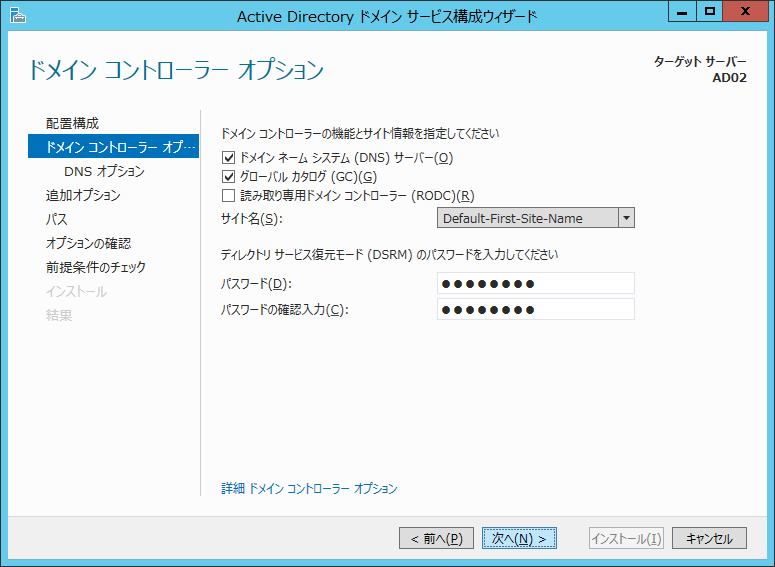Screen dimensions: 775x567
Task: Go to 追加オプション step
Action: 83,195
